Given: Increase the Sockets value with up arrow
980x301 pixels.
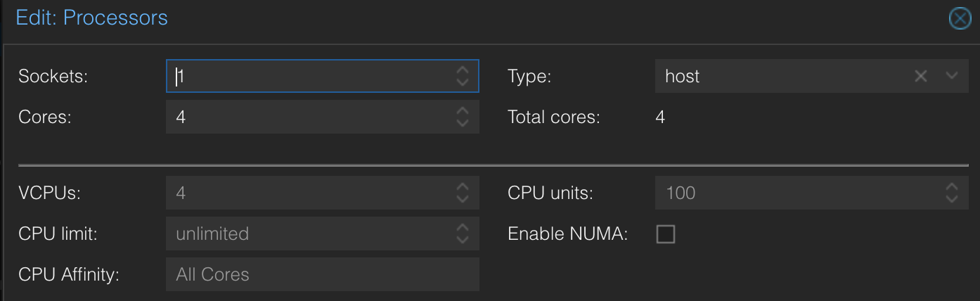Looking at the screenshot, I should click(x=462, y=70).
